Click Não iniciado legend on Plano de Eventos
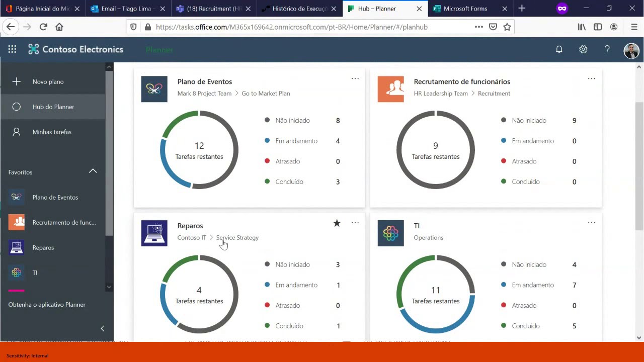644x362 pixels. [292, 121]
